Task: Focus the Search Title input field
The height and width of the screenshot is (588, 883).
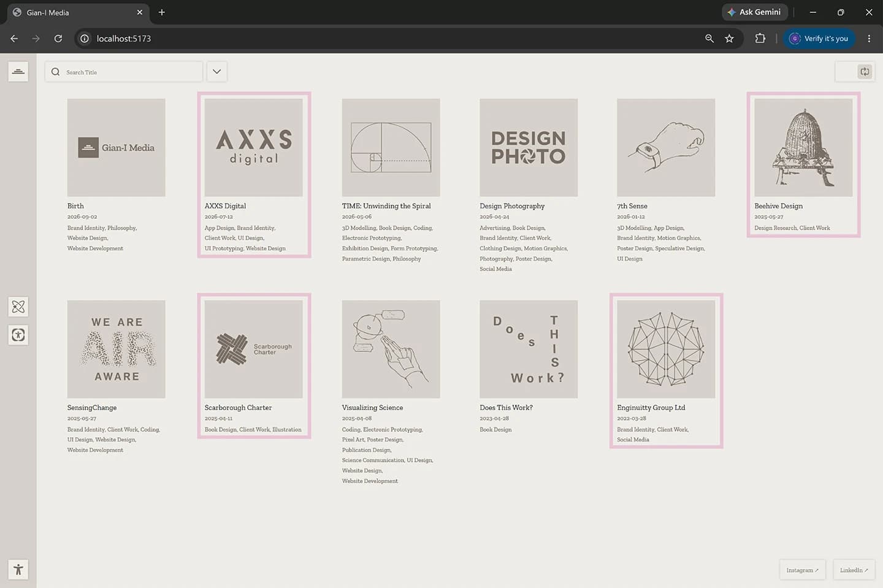Action: (x=124, y=72)
